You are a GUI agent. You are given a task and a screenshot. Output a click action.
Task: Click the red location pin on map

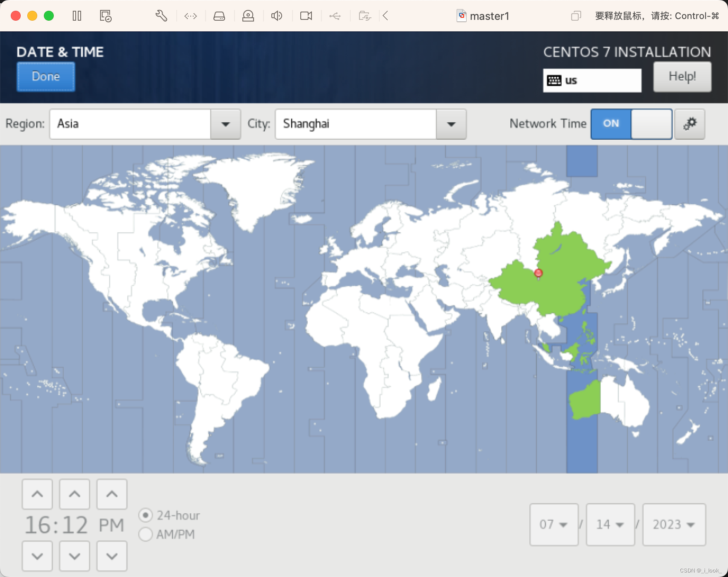pyautogui.click(x=538, y=273)
